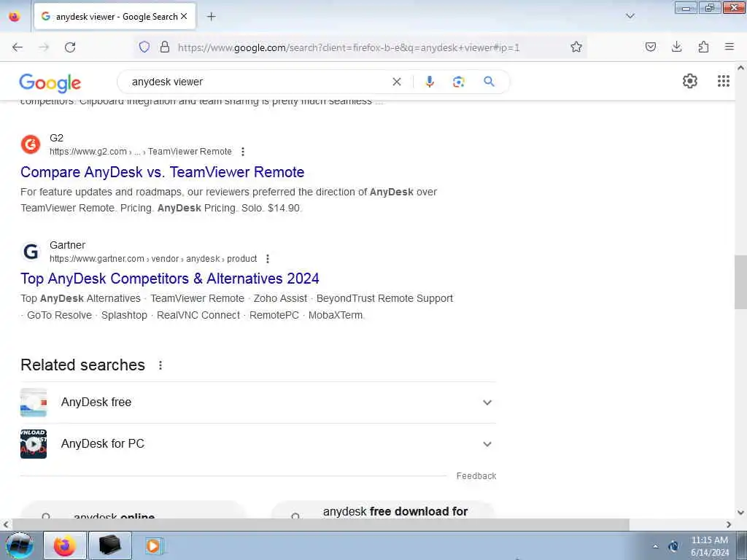This screenshot has height=560, width=747.
Task: Click the AnyDesk for PC thumbnail
Action: 34,444
